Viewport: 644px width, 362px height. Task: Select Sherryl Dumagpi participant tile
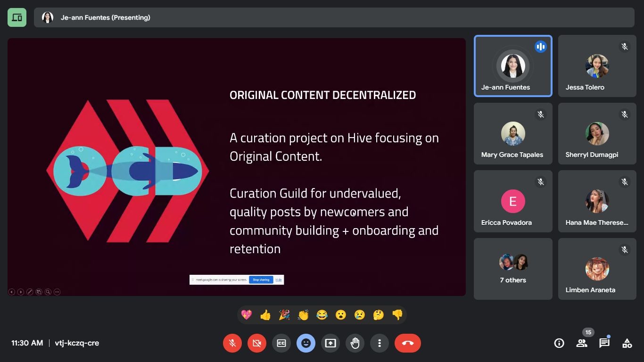click(x=597, y=134)
